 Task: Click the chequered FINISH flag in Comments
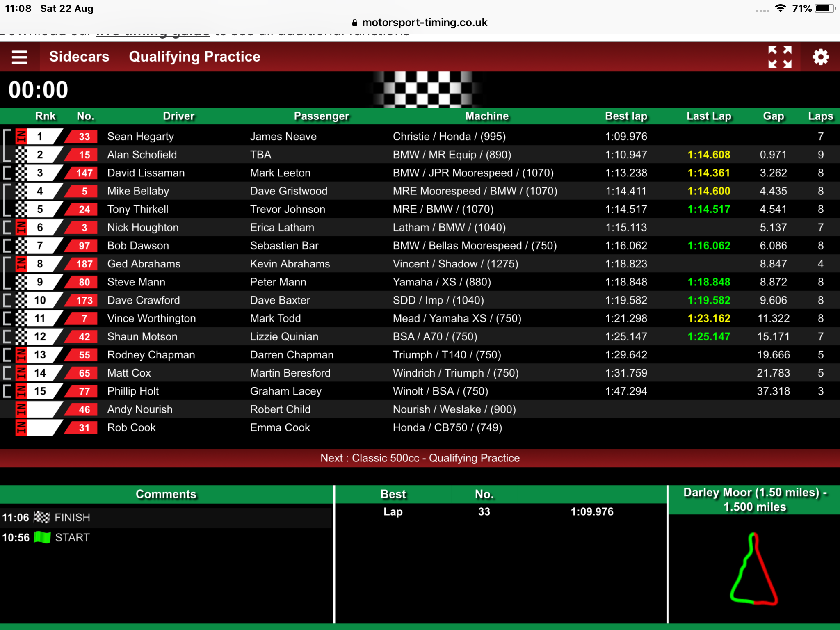point(41,517)
